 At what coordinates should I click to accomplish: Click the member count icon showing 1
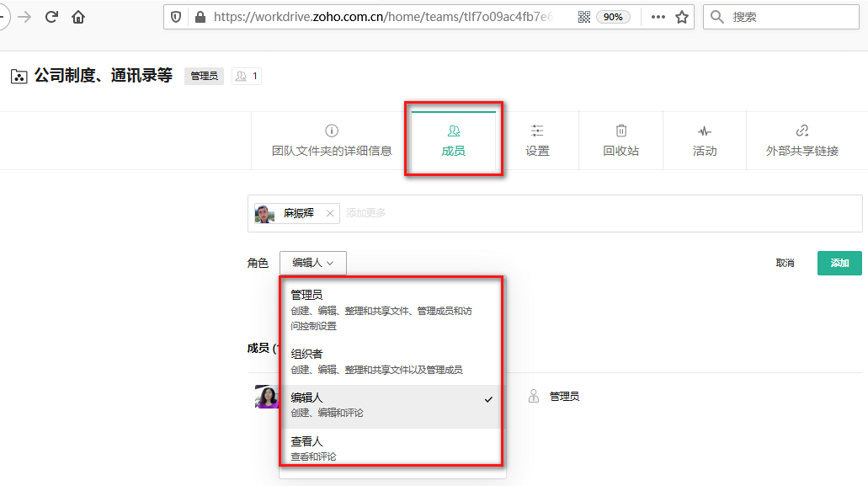245,75
